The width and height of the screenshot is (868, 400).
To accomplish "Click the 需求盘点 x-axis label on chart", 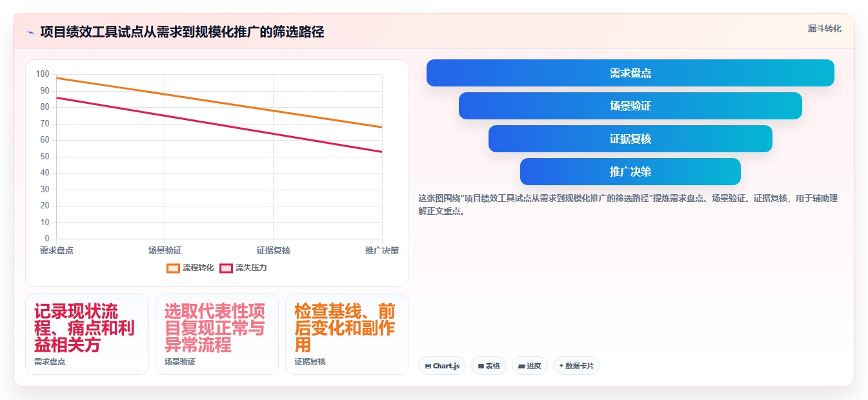I will 57,250.
